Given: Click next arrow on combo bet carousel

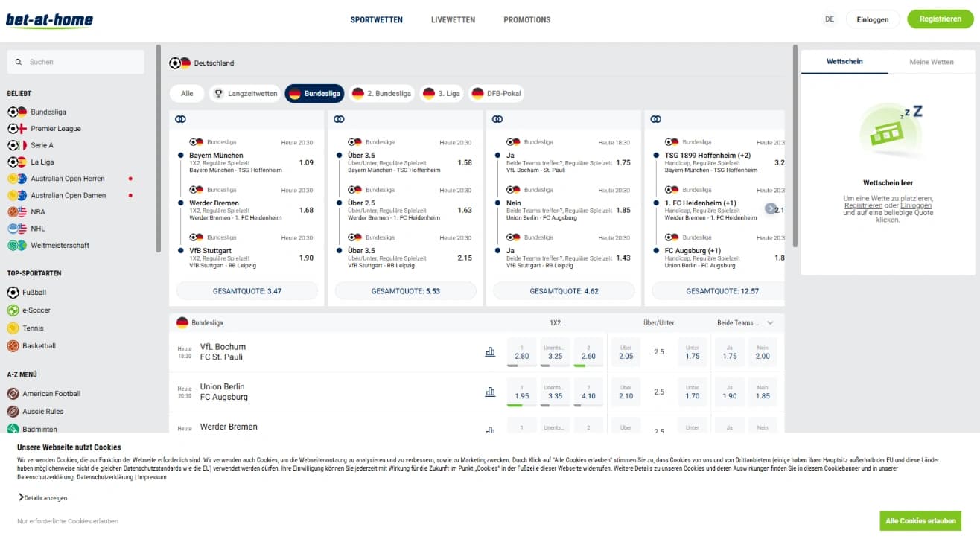Looking at the screenshot, I should tap(771, 209).
